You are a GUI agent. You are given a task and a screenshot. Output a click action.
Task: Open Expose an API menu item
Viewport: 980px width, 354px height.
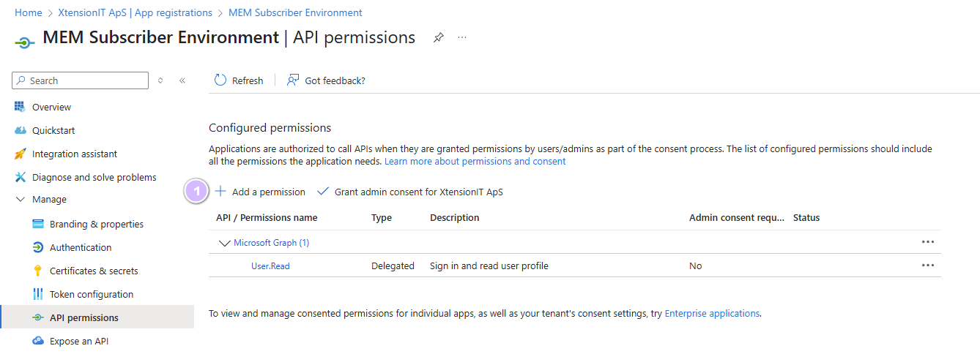pyautogui.click(x=79, y=341)
